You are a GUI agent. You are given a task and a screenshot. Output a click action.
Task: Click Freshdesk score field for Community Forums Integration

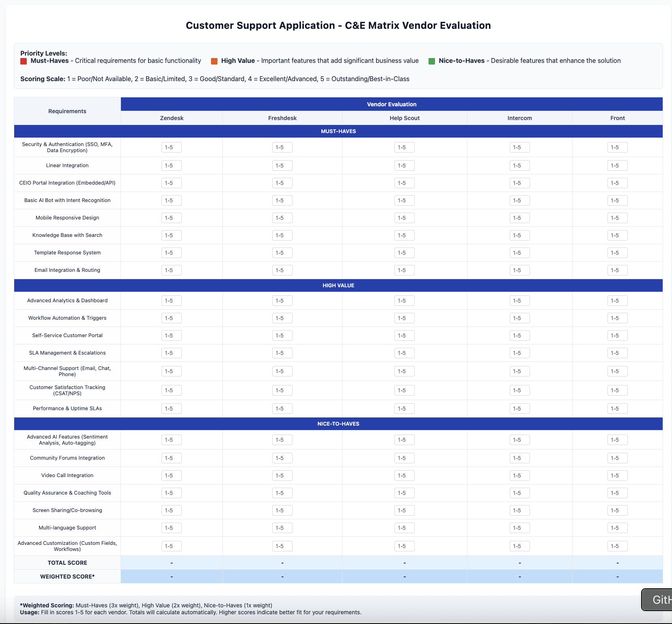(x=282, y=458)
